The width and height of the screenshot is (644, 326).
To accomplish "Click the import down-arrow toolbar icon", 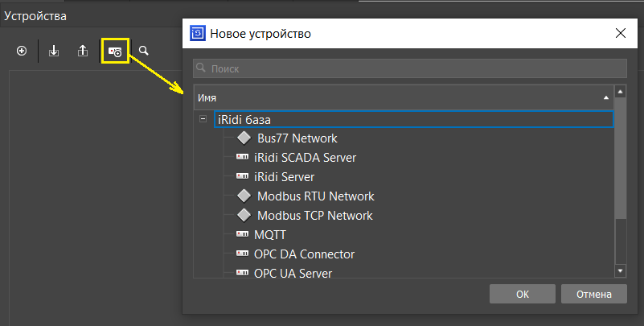I will tap(54, 51).
